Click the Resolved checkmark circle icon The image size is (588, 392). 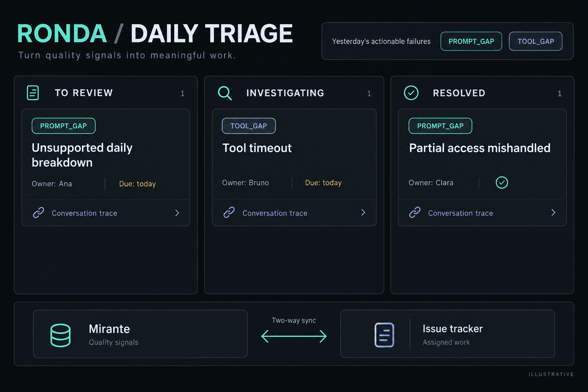tap(411, 93)
